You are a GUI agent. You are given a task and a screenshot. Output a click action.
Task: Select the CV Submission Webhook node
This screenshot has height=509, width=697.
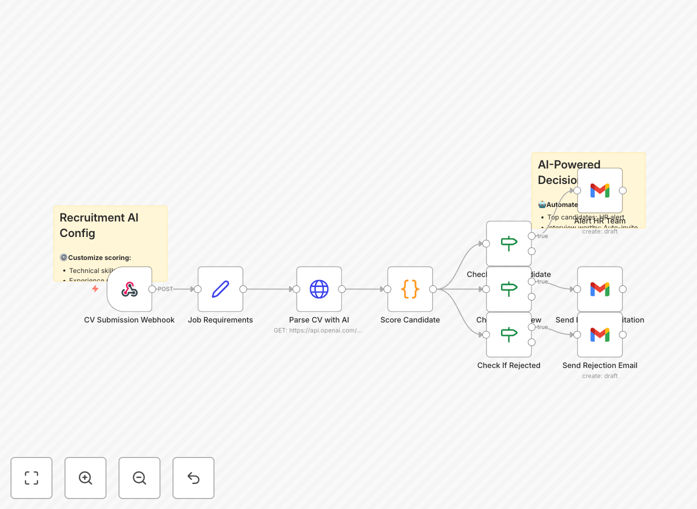click(129, 289)
